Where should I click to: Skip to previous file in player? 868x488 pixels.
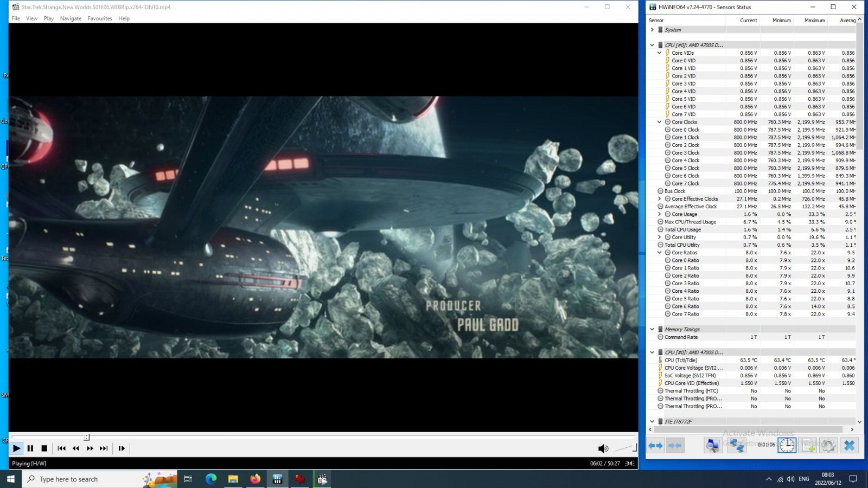point(61,448)
